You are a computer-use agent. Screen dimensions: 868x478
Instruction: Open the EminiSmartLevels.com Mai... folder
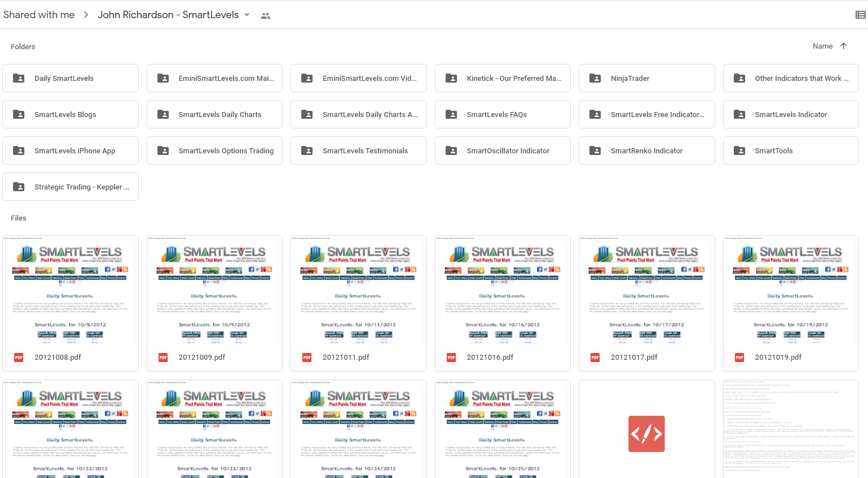pyautogui.click(x=215, y=78)
